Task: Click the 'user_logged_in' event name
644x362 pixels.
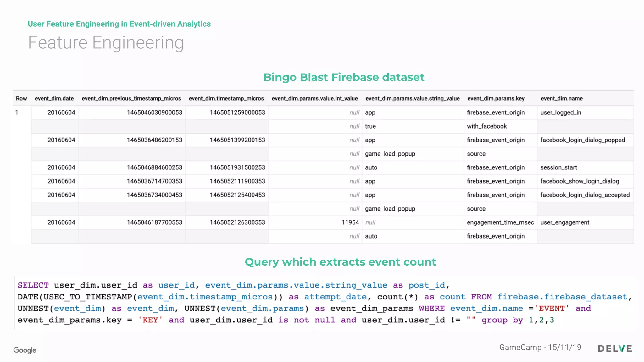Action: coord(561,112)
